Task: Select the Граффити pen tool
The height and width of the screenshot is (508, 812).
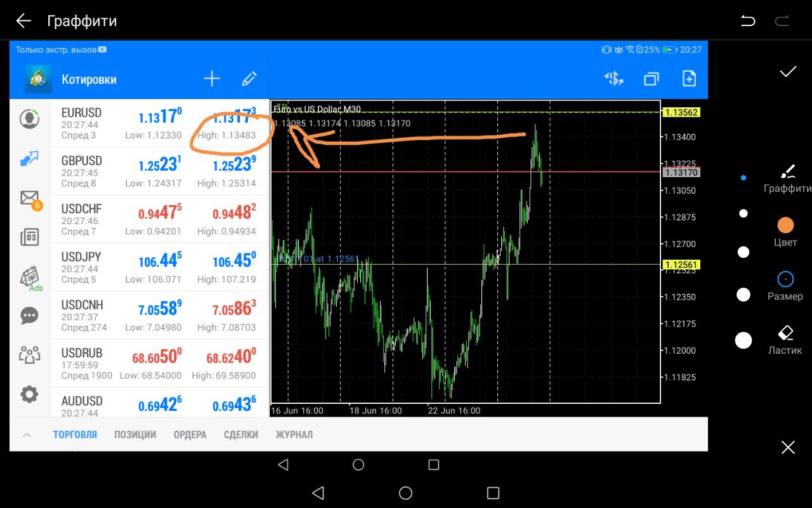Action: click(x=787, y=178)
